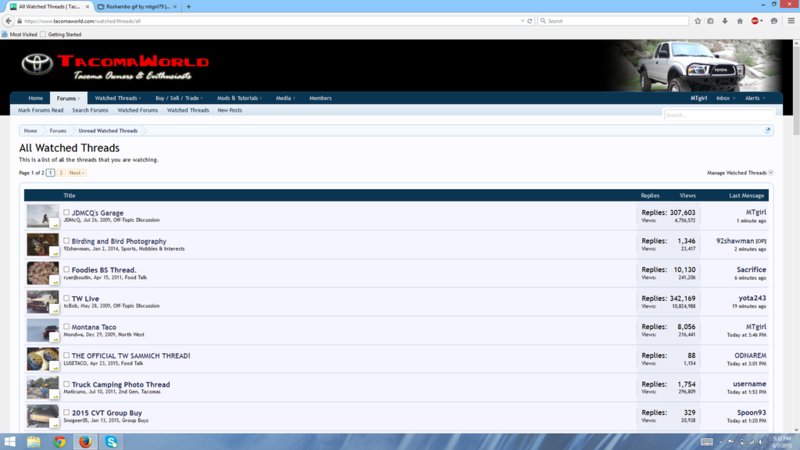Tick the Montana Taco checkbox
This screenshot has width=800, height=450.
click(66, 327)
